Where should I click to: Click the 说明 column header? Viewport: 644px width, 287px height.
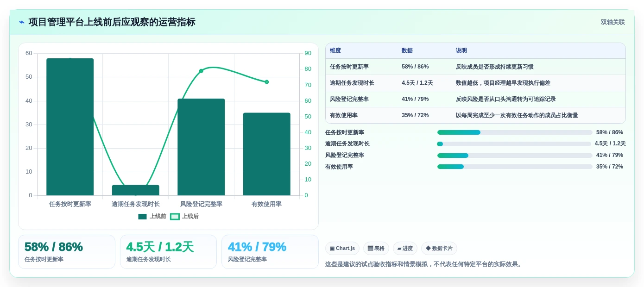(x=461, y=51)
